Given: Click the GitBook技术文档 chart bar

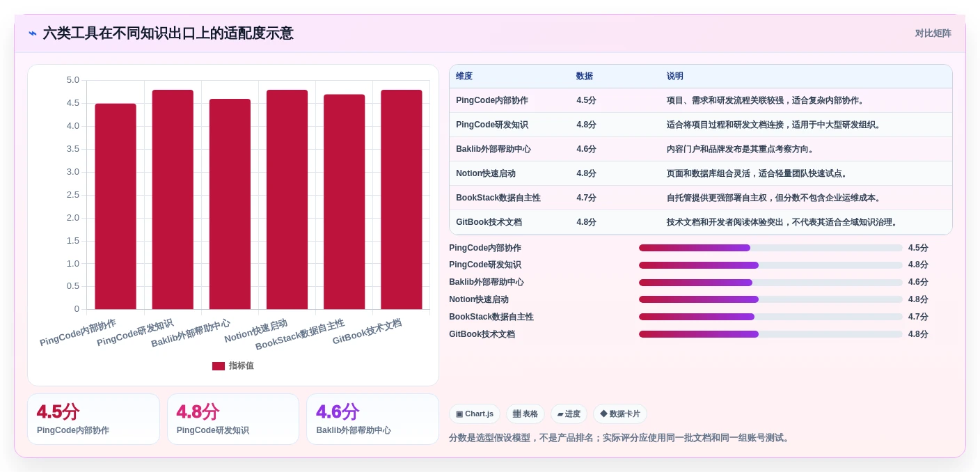Looking at the screenshot, I should click(x=402, y=199).
